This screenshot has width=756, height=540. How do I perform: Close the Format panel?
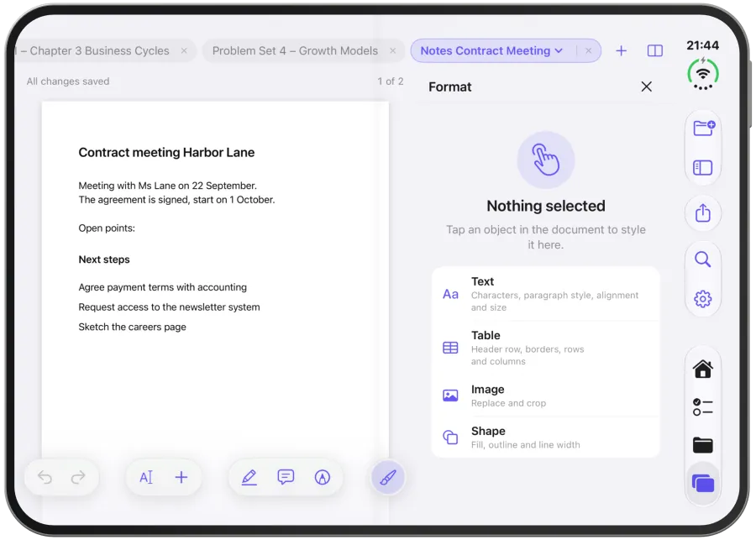(647, 87)
